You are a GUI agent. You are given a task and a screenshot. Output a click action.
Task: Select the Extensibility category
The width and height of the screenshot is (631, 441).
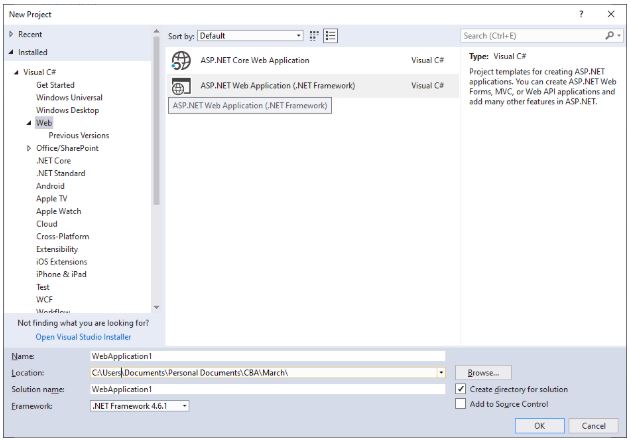(x=57, y=249)
